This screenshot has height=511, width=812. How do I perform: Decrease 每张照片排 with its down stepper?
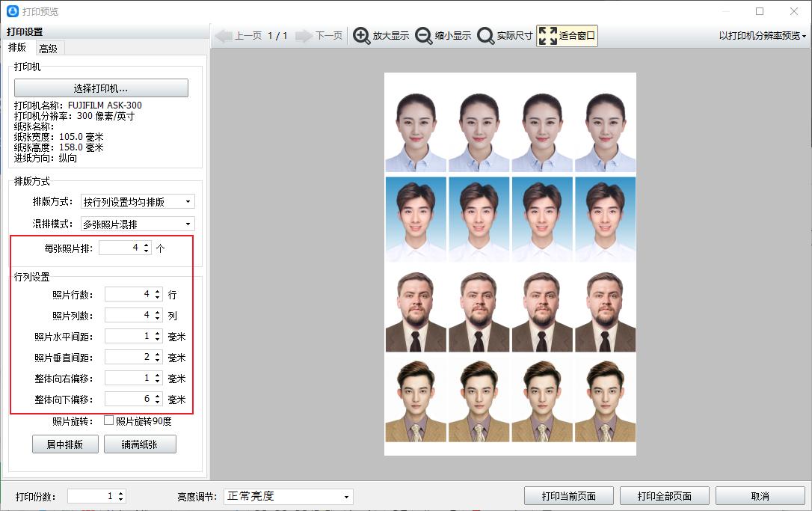click(x=147, y=253)
